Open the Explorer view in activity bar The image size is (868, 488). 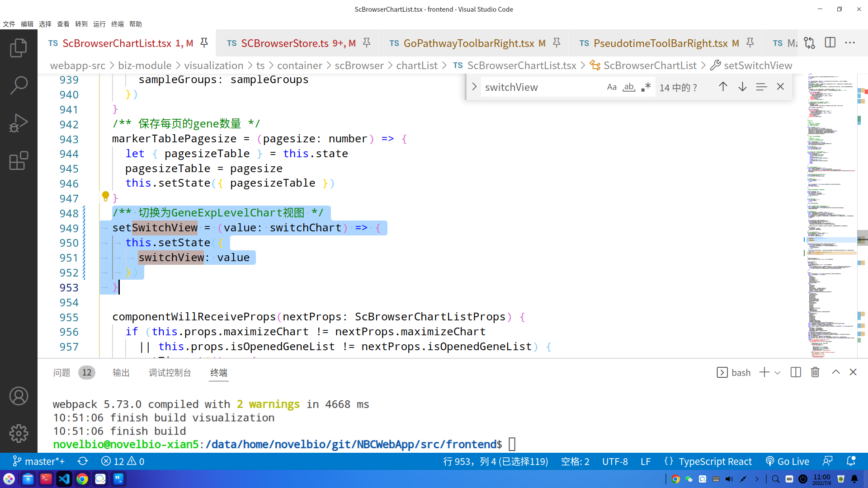19,48
